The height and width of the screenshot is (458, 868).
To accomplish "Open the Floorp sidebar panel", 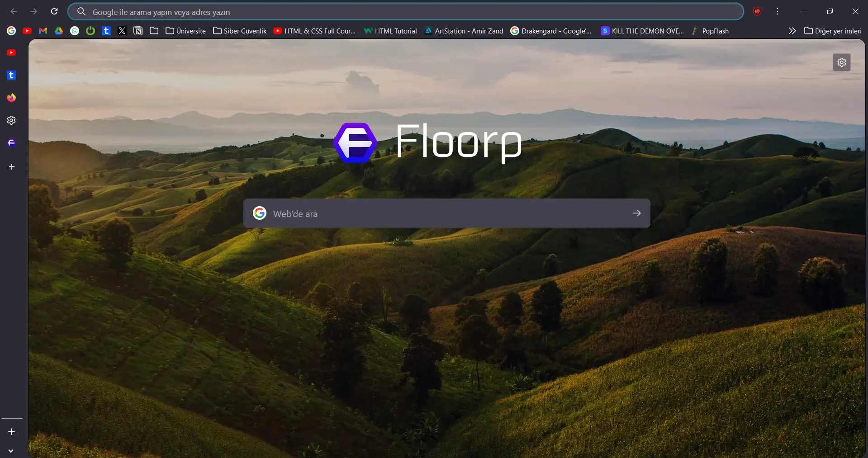I will pos(12,143).
